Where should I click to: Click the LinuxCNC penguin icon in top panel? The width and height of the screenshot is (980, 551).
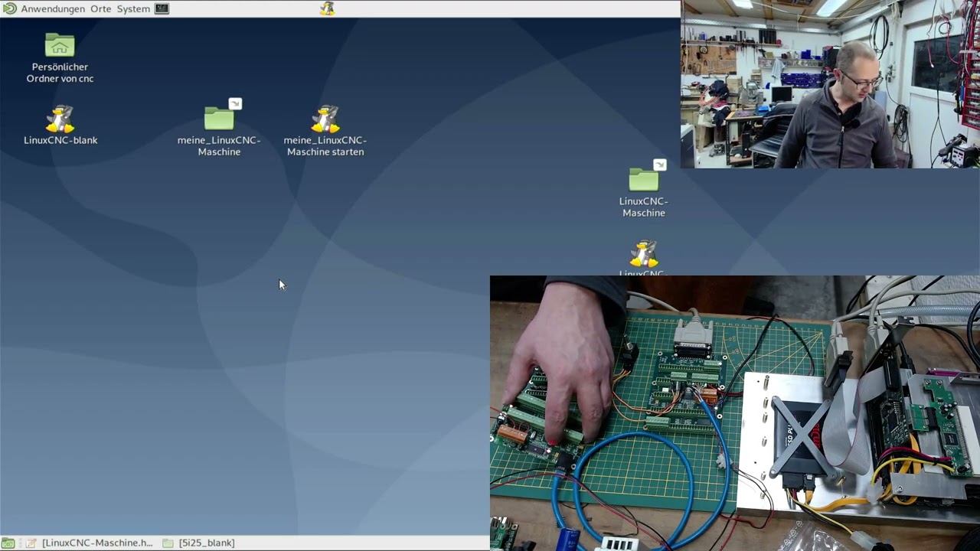pos(328,8)
